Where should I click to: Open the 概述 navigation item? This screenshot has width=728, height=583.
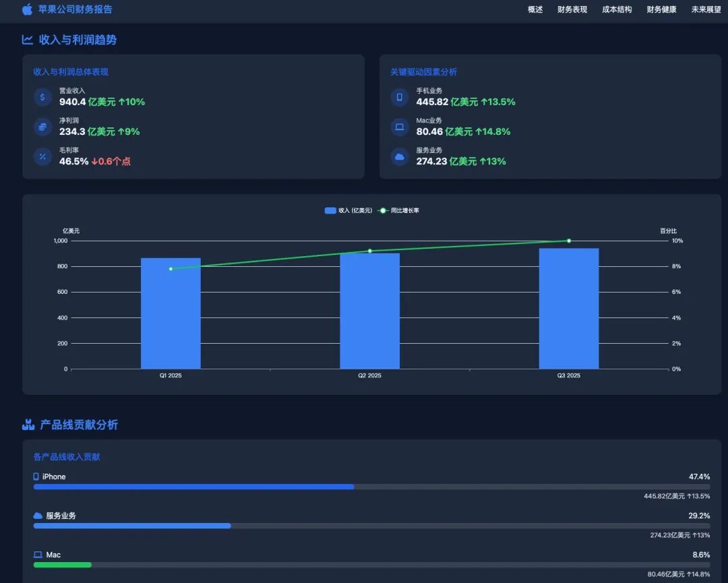tap(535, 9)
